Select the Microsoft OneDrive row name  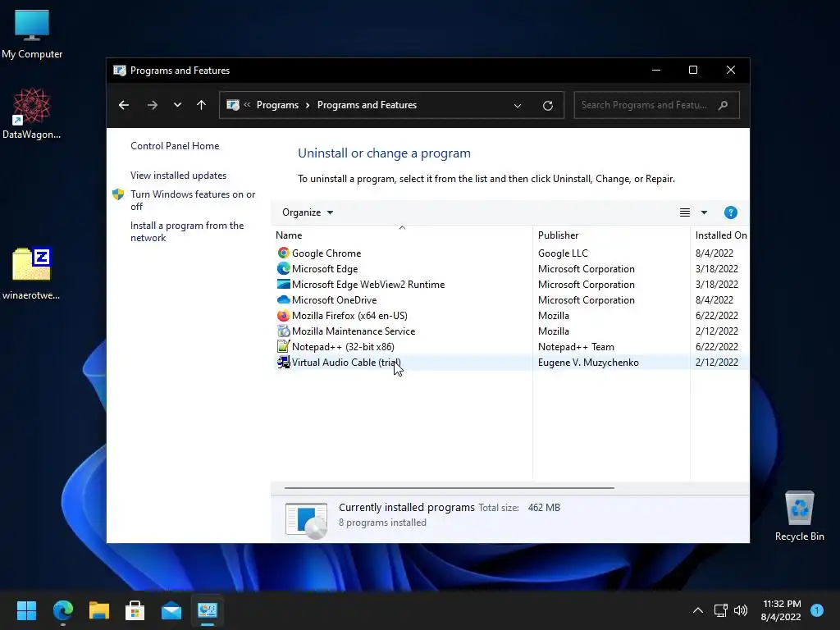(335, 299)
